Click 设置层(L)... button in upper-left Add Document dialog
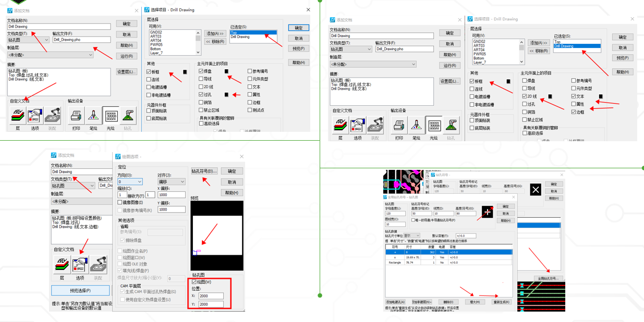This screenshot has height=322, width=644. pyautogui.click(x=126, y=72)
